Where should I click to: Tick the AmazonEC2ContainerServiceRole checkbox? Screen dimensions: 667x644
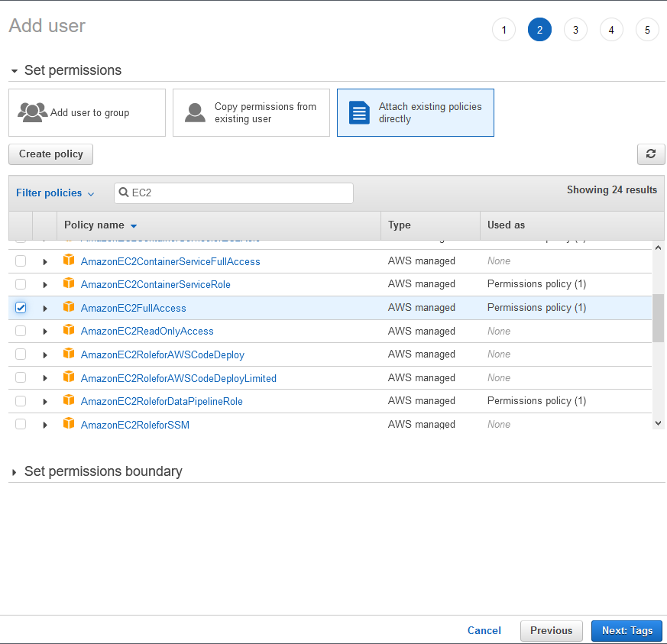pyautogui.click(x=21, y=284)
